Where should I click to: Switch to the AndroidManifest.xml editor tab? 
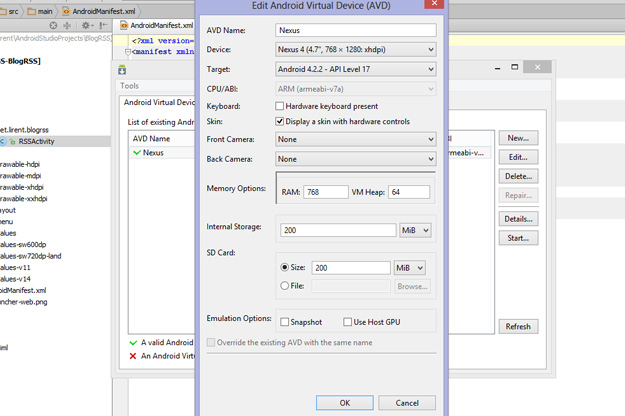click(157, 26)
